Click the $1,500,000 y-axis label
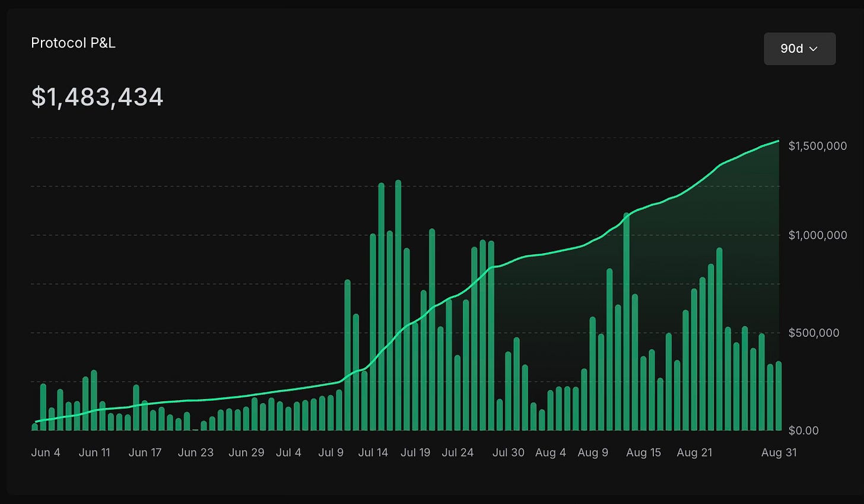864x504 pixels. click(818, 146)
